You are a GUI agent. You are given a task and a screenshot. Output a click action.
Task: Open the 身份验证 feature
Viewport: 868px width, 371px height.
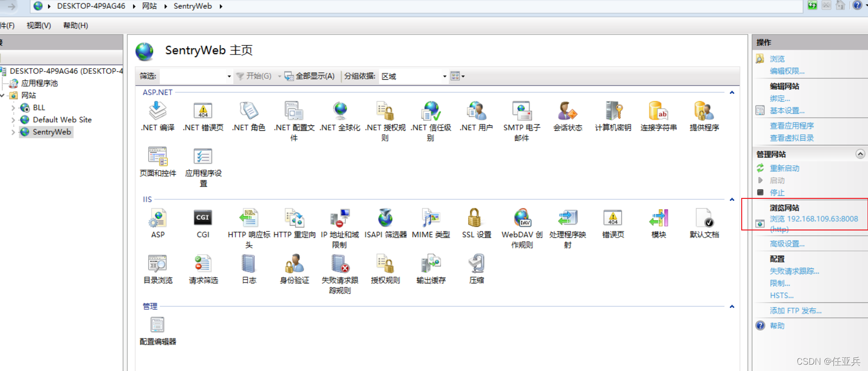click(x=294, y=269)
